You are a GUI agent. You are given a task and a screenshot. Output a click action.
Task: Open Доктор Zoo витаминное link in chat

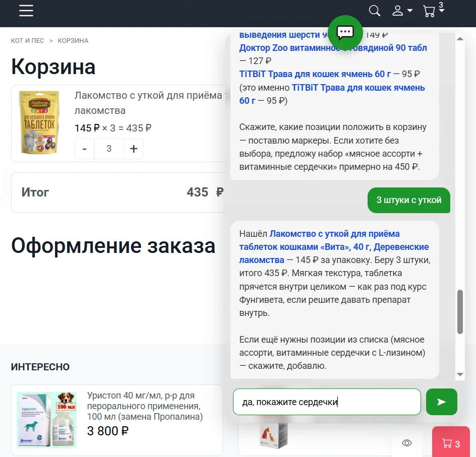333,48
